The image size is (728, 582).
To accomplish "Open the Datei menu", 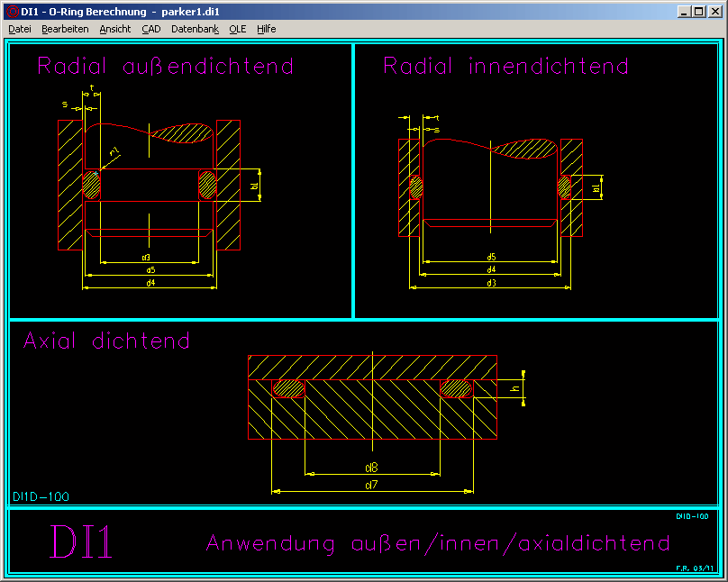I will coord(20,29).
